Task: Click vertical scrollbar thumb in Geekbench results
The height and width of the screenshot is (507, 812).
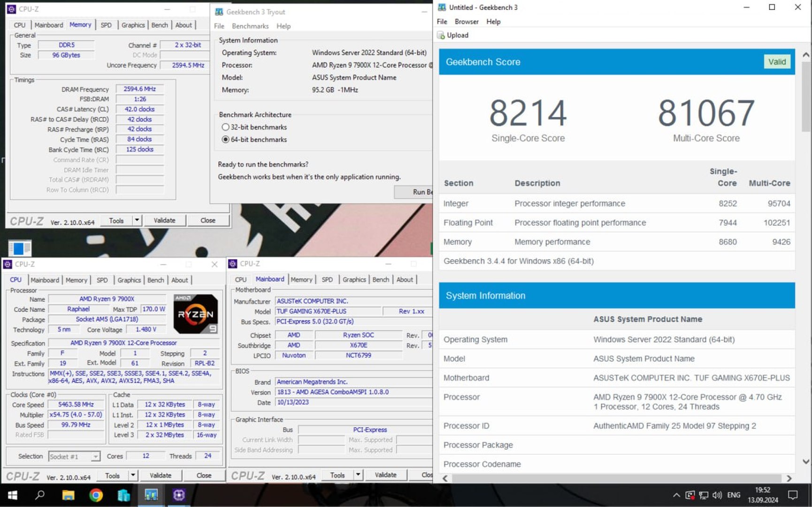Action: pyautogui.click(x=806, y=96)
